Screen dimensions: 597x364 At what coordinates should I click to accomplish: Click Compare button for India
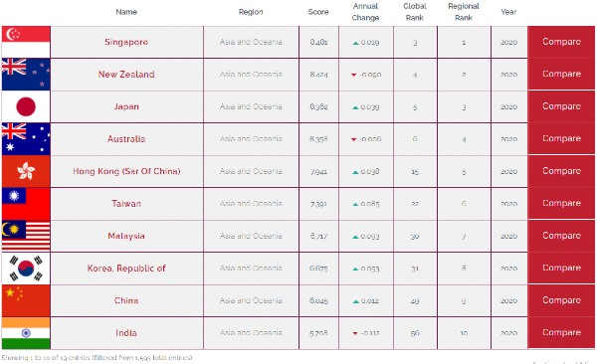tap(561, 333)
